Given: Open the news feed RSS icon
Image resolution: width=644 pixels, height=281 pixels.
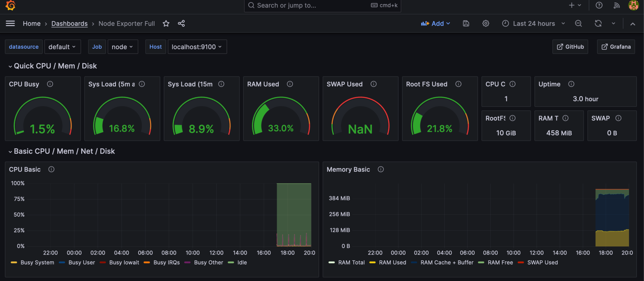Looking at the screenshot, I should click(x=617, y=5).
